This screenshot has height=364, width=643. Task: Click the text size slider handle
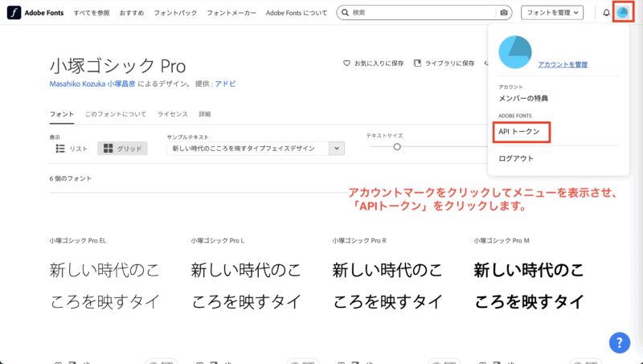coord(396,147)
